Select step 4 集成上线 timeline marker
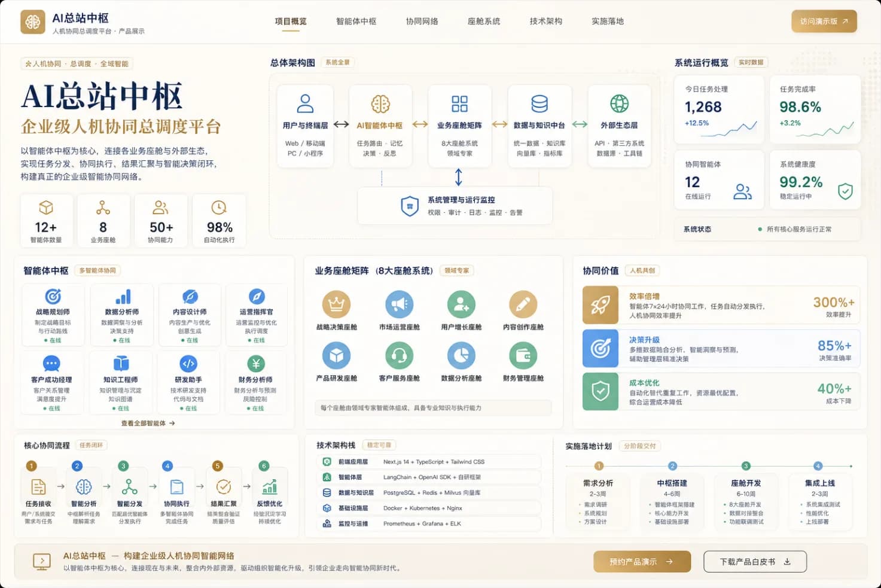 click(818, 466)
